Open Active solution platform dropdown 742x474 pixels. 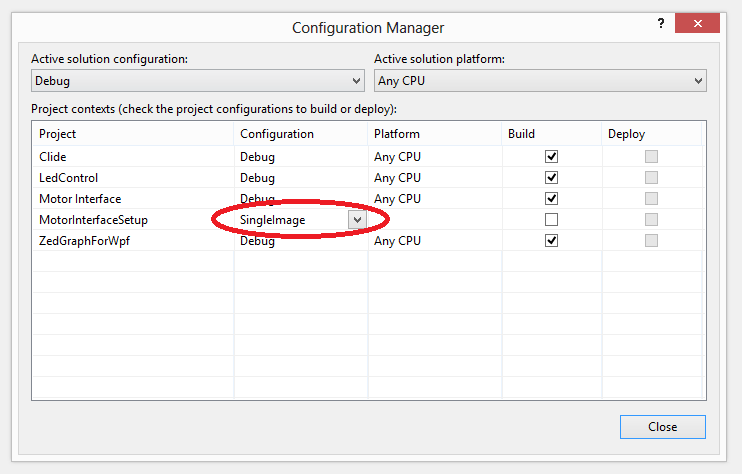[x=540, y=80]
